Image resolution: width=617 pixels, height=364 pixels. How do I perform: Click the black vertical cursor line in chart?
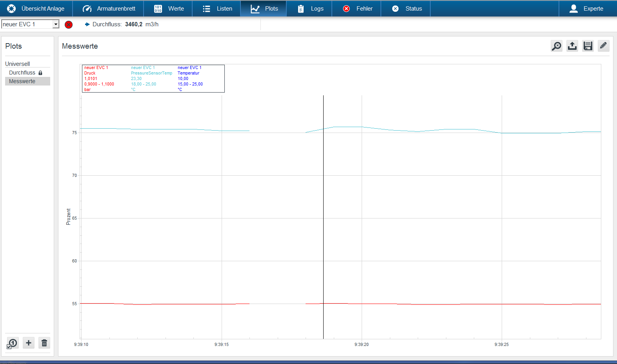tap(323, 216)
